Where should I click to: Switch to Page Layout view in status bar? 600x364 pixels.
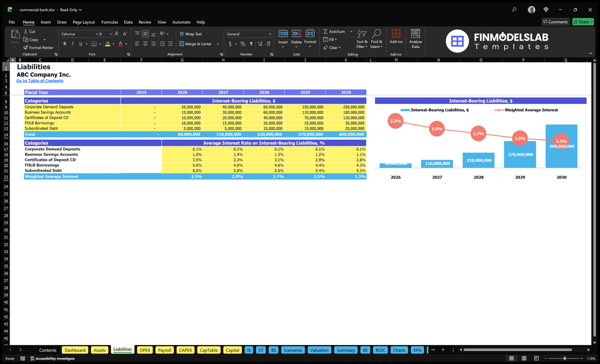pyautogui.click(x=523, y=359)
